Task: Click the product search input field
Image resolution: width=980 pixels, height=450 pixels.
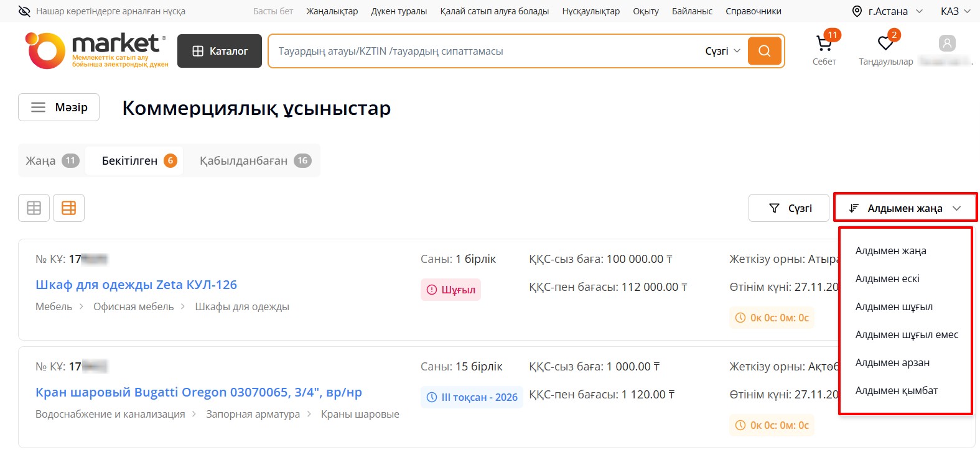Action: coord(485,51)
